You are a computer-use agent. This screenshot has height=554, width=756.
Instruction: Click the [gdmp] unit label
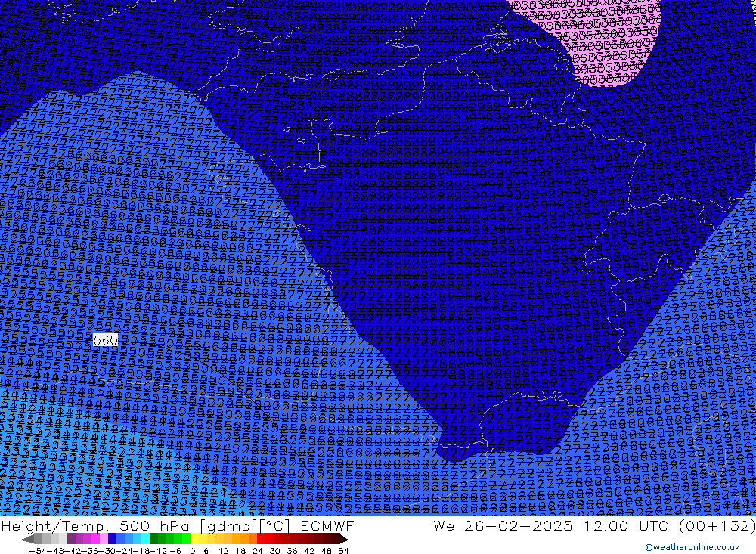(x=228, y=526)
